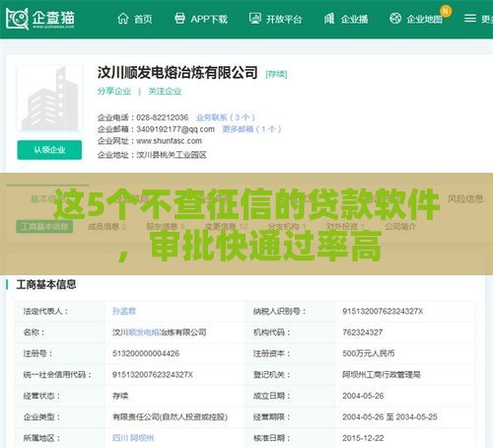The height and width of the screenshot is (448, 493).
Task: Click the 四川 阿坝州 region link
Action: click(x=133, y=438)
